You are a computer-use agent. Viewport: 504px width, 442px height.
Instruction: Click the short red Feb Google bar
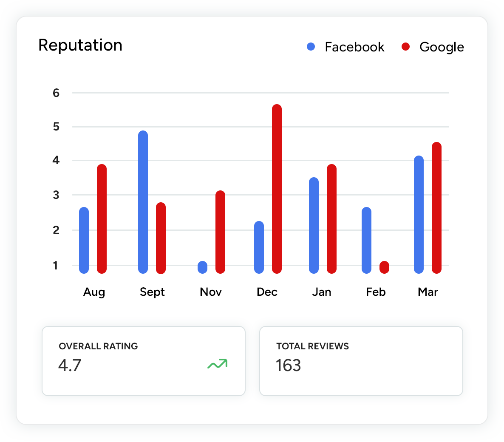(x=384, y=267)
